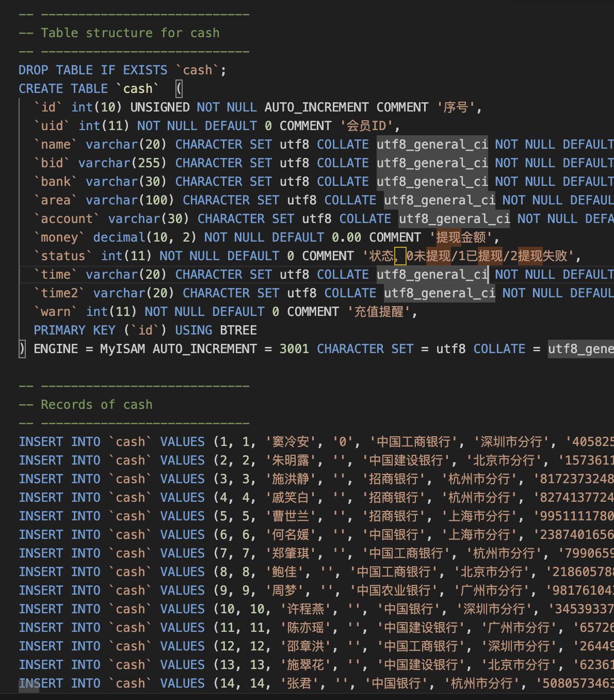
Task: Place cursor on the DROP keyword
Action: (34, 70)
